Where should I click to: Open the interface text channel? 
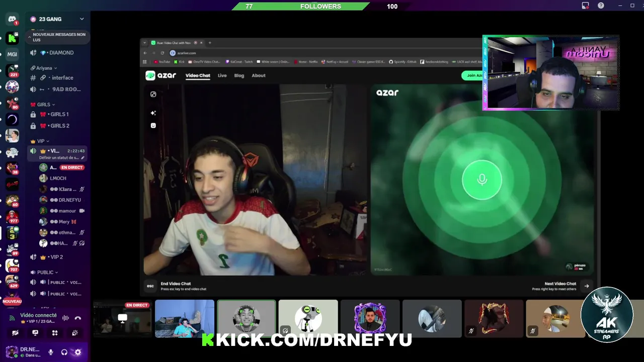tap(58, 78)
